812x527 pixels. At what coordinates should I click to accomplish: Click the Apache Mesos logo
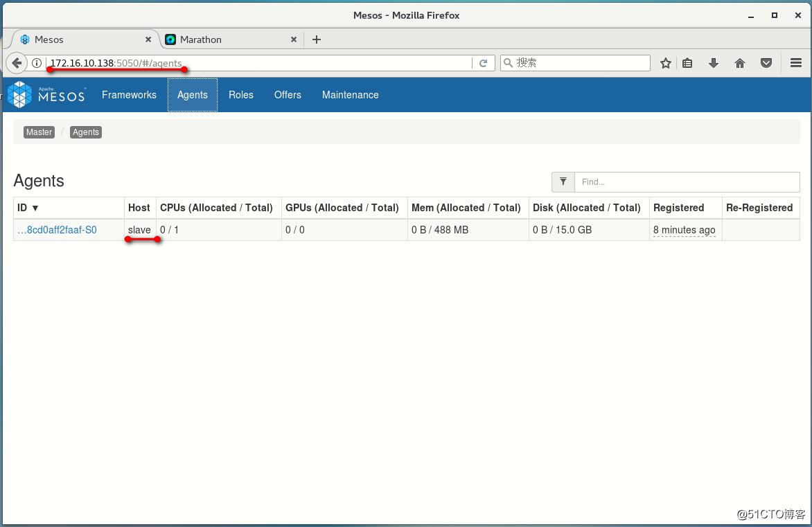click(x=46, y=95)
